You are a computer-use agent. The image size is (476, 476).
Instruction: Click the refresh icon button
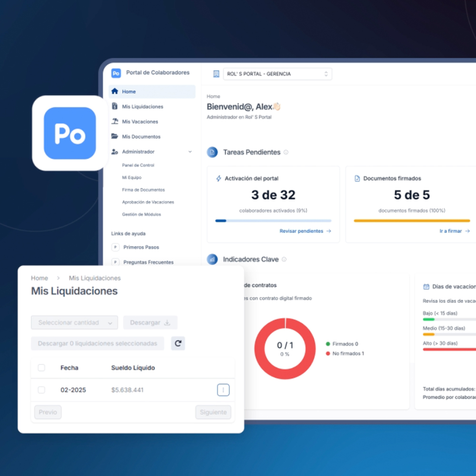pos(178,343)
